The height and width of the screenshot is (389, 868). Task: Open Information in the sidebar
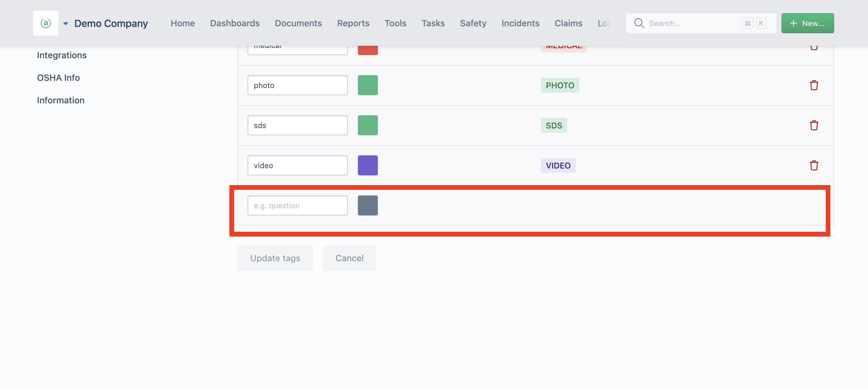(61, 100)
